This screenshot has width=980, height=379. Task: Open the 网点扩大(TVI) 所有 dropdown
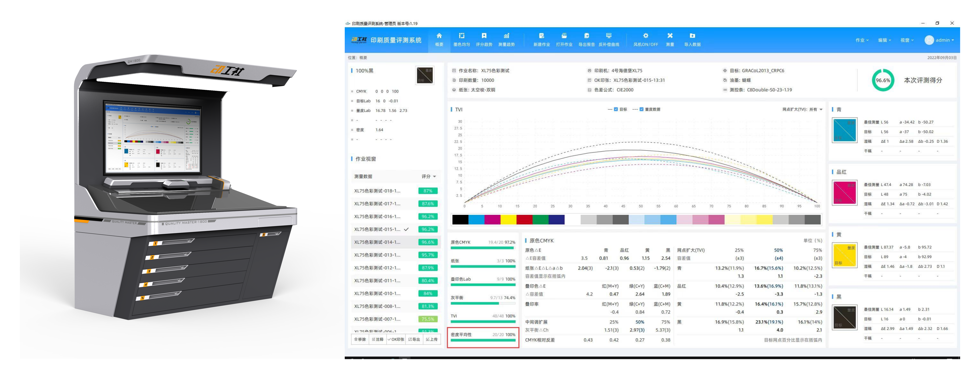[x=802, y=110]
